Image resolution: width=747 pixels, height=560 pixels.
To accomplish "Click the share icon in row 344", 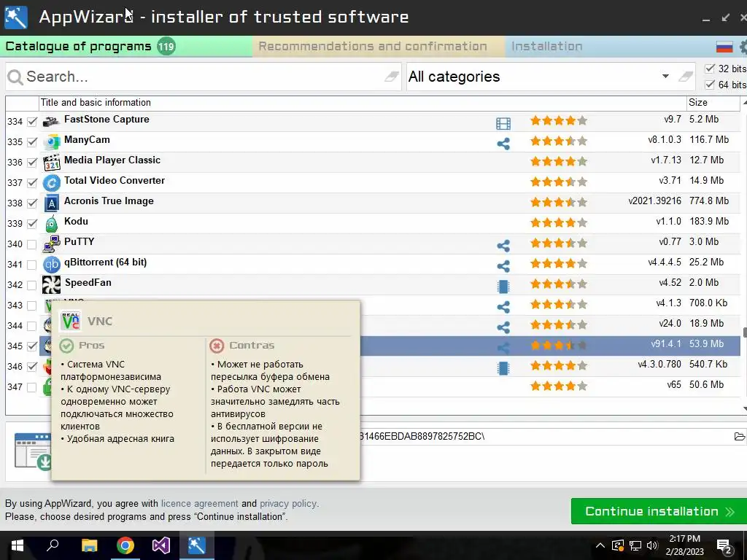I will [503, 327].
